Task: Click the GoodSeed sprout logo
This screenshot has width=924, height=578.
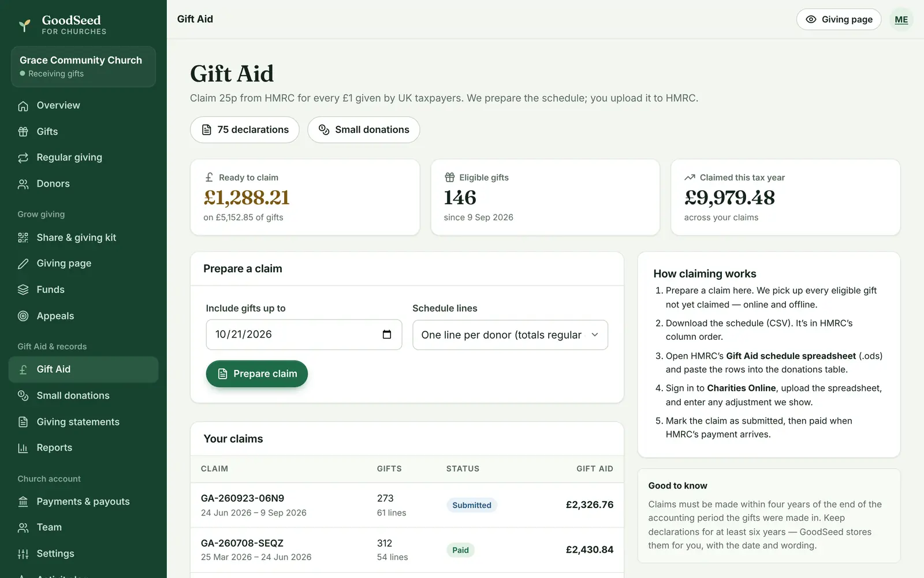Action: (24, 25)
